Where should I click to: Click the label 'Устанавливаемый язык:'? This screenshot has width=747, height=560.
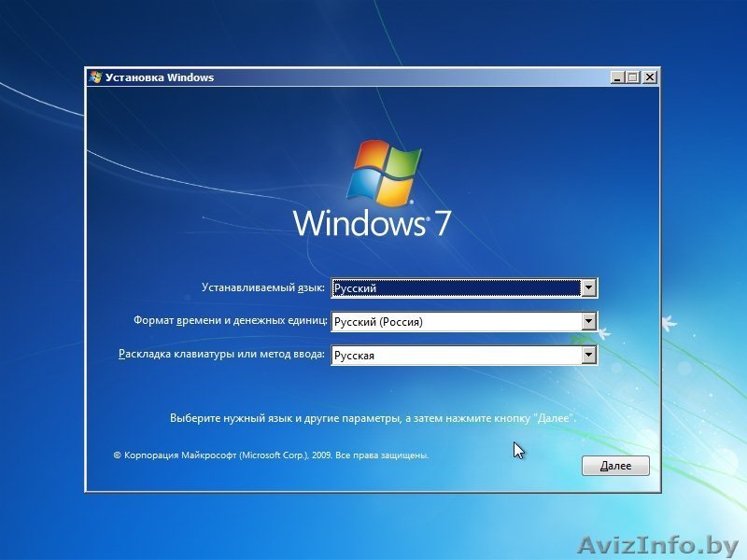coord(261,287)
